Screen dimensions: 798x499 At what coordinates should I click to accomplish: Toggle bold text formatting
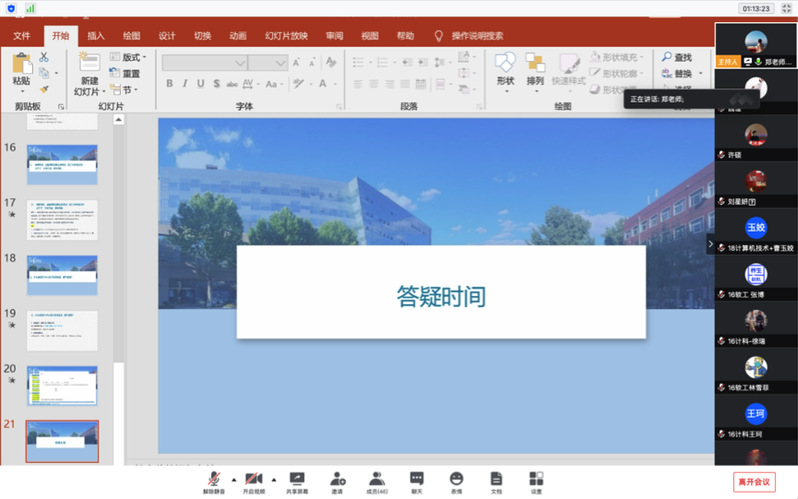click(168, 84)
